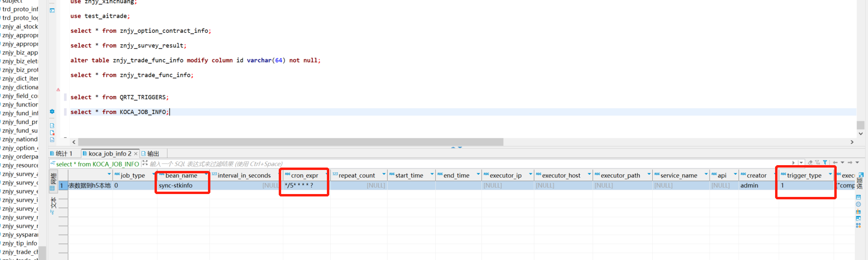The height and width of the screenshot is (260, 868).
Task: Click the SQL console icon in editor sidebar
Action: (52, 10)
